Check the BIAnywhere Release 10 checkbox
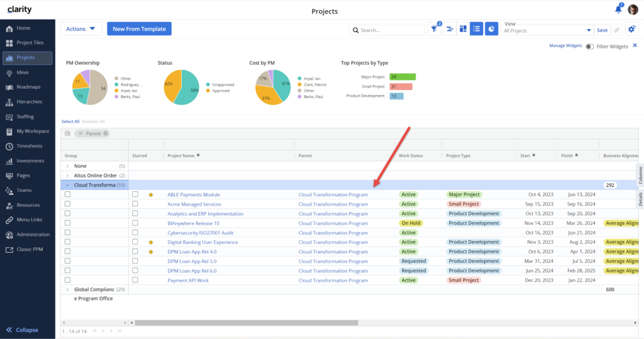The width and height of the screenshot is (644, 339). (67, 223)
